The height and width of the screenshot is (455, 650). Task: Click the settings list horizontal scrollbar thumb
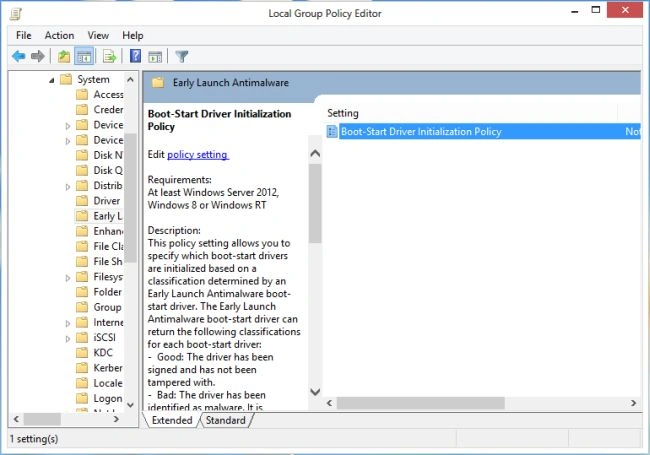tap(420, 403)
